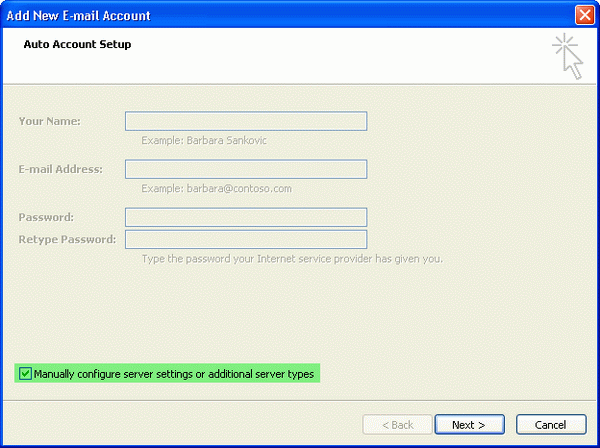
Task: Close the Add New E-mail Account dialog
Action: (x=585, y=15)
